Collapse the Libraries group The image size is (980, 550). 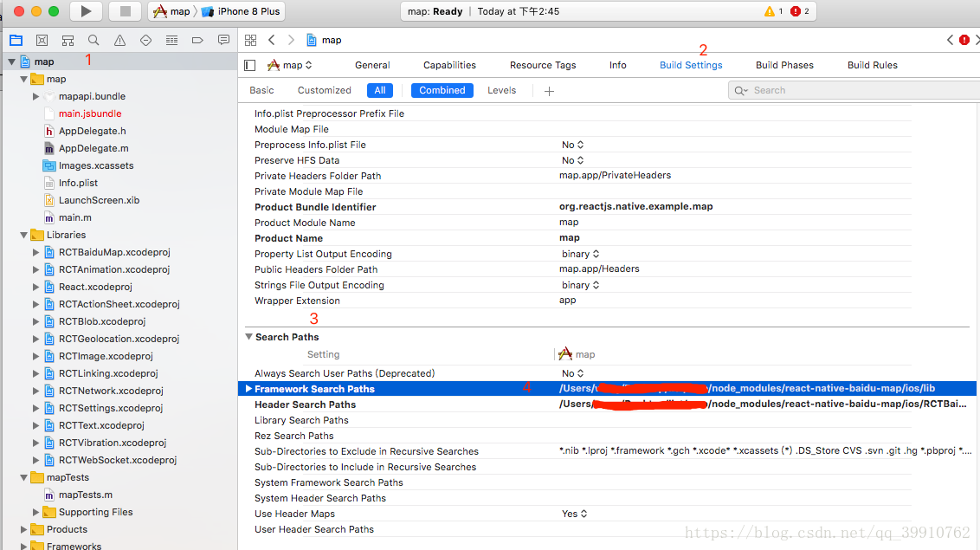(x=23, y=235)
